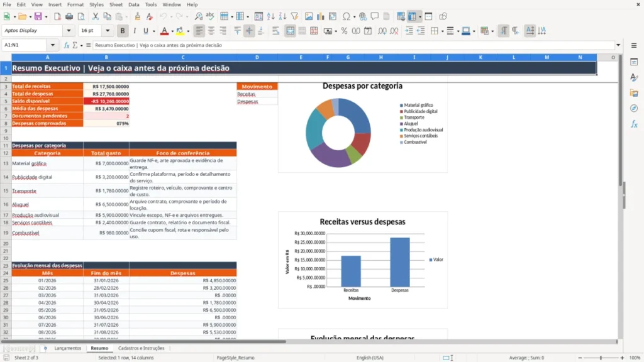Click the Function Wizard fx icon
This screenshot has width=644, height=362.
(x=67, y=45)
